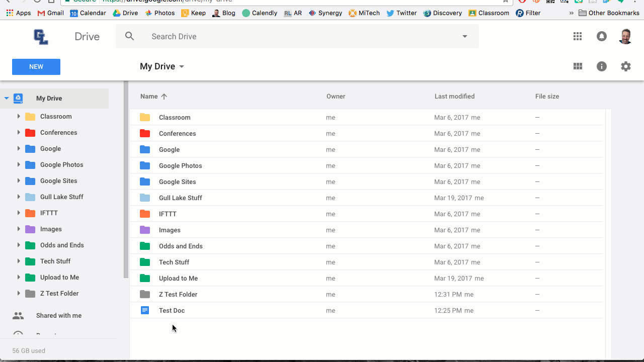Open the Gmail bookmark
Image resolution: width=644 pixels, height=362 pixels.
click(50, 13)
